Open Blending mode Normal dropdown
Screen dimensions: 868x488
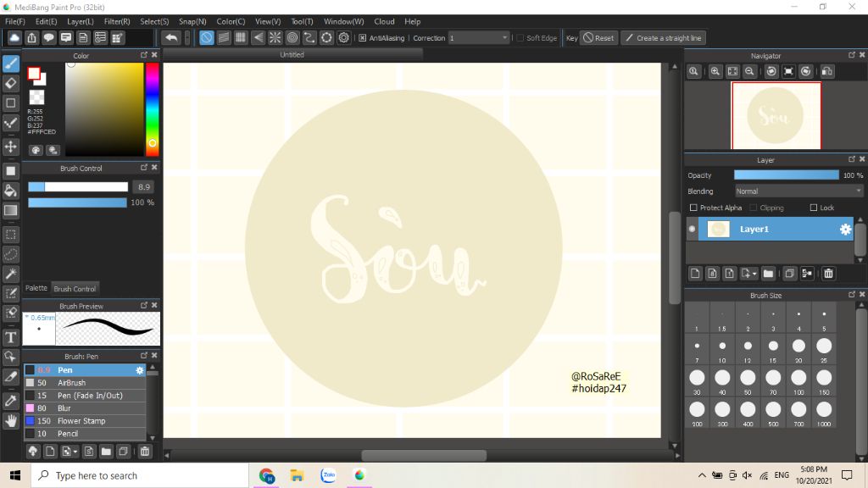coord(798,191)
